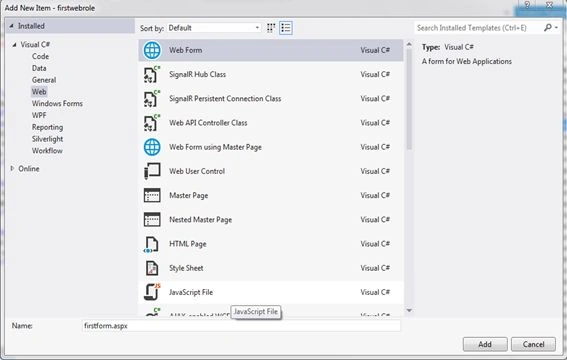The width and height of the screenshot is (567, 360).
Task: Click the Add button
Action: 485,344
